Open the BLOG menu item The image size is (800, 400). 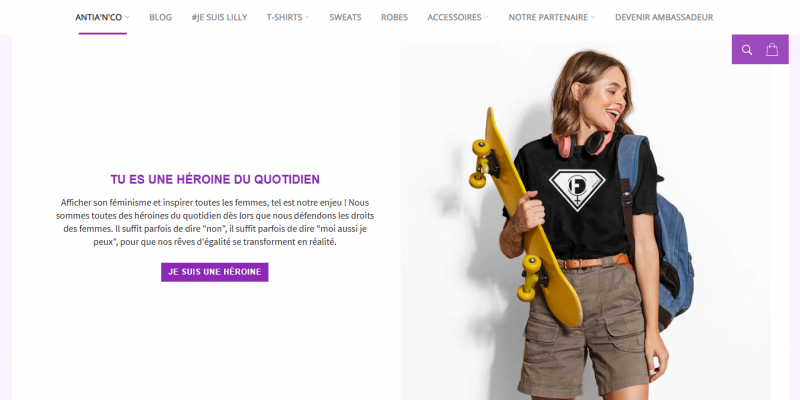tap(160, 17)
